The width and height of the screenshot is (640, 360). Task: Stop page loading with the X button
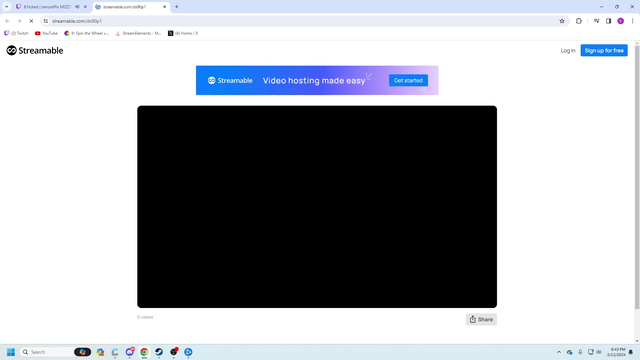point(31,21)
